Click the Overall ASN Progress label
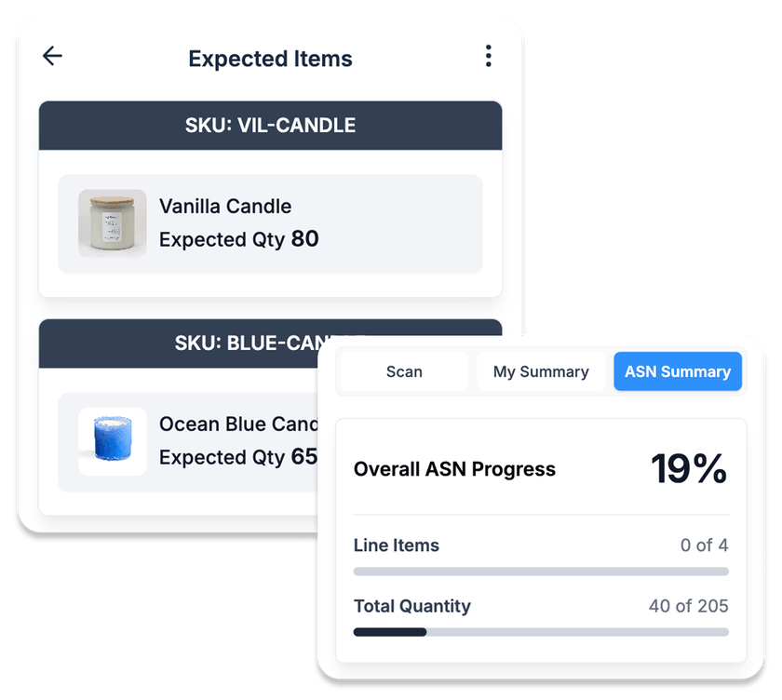Viewport: 782px width, 700px height. (454, 469)
